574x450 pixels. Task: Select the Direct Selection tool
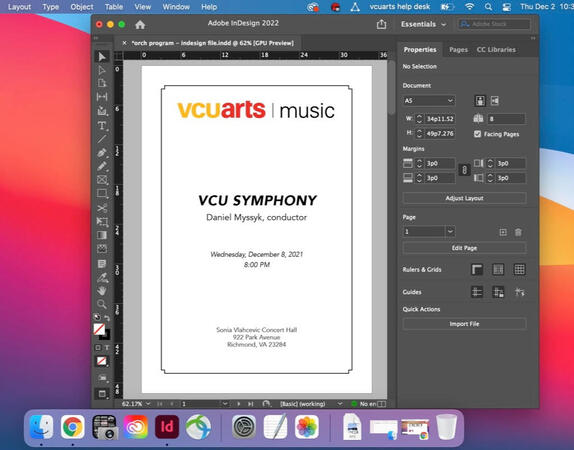tap(102, 70)
